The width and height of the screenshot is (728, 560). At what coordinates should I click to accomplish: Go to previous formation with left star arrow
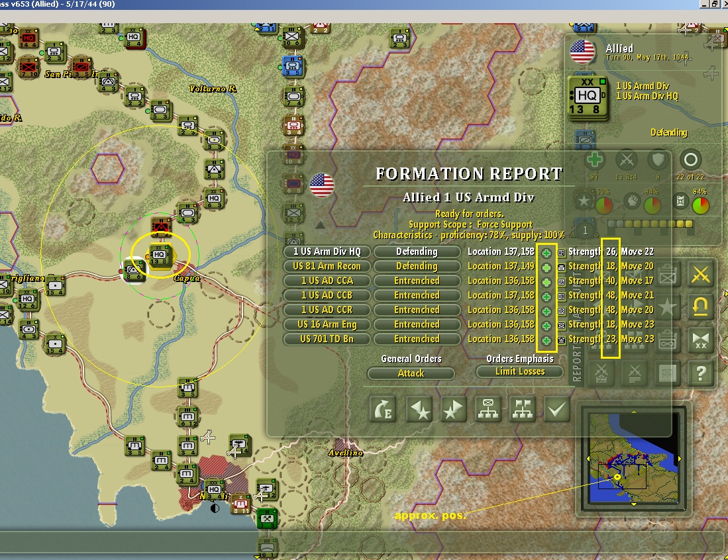click(419, 409)
